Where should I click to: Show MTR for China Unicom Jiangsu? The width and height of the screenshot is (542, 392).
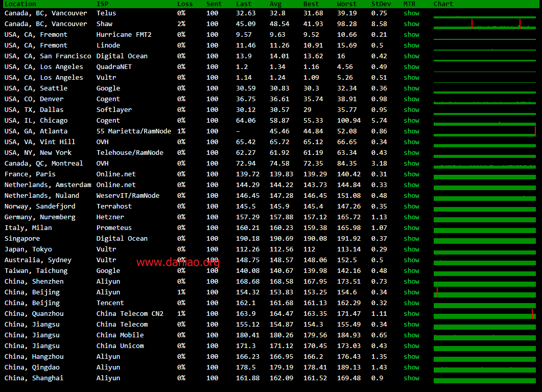[411, 345]
